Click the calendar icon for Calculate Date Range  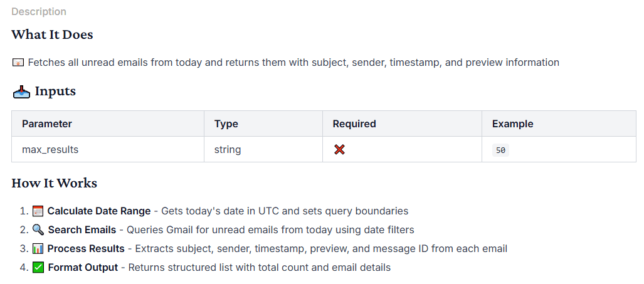38,211
